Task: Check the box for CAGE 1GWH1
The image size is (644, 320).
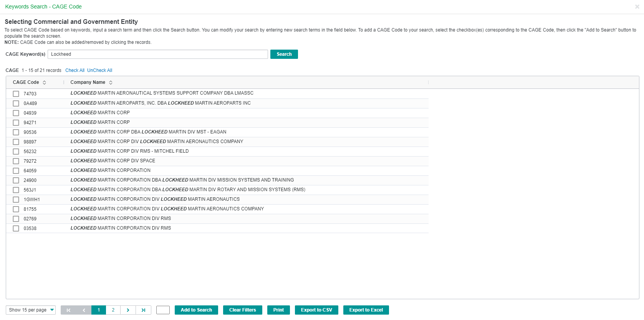Action: click(x=16, y=200)
